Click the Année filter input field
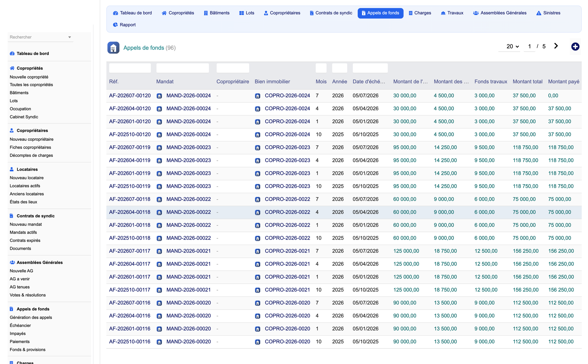 [339, 68]
